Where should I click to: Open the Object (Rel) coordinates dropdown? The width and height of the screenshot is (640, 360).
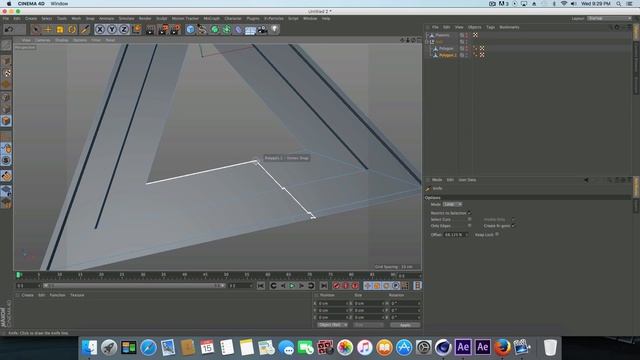pyautogui.click(x=332, y=325)
